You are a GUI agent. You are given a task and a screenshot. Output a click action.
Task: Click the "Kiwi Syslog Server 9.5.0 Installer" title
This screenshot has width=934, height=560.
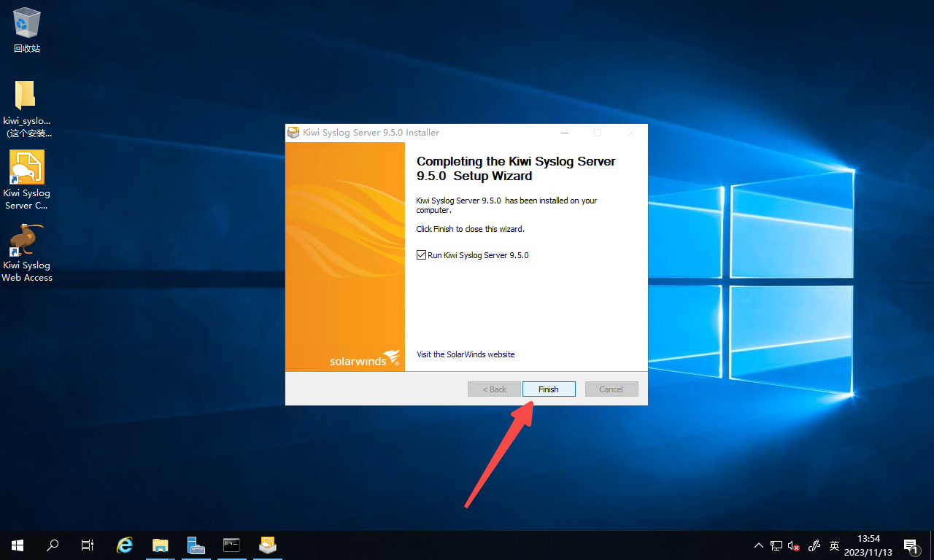pyautogui.click(x=371, y=133)
